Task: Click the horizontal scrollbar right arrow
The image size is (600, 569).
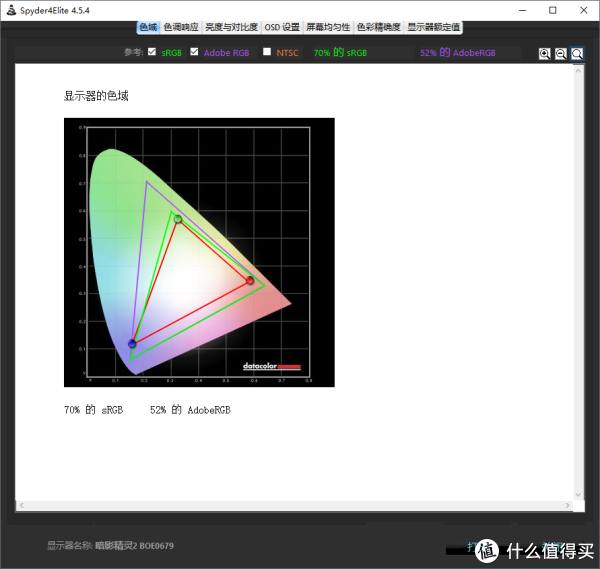Action: [x=567, y=505]
